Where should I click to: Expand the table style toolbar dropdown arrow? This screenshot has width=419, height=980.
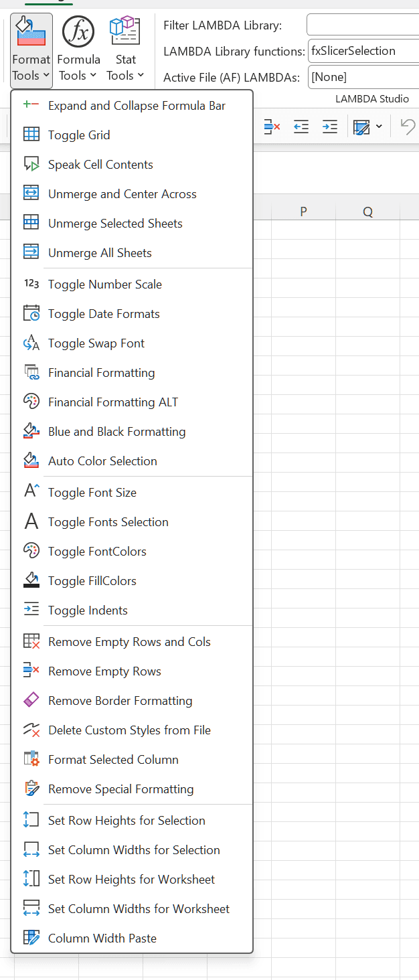pyautogui.click(x=380, y=127)
